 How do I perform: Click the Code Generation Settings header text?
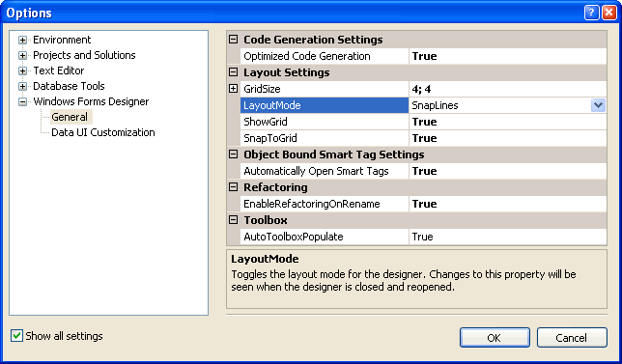(x=313, y=40)
